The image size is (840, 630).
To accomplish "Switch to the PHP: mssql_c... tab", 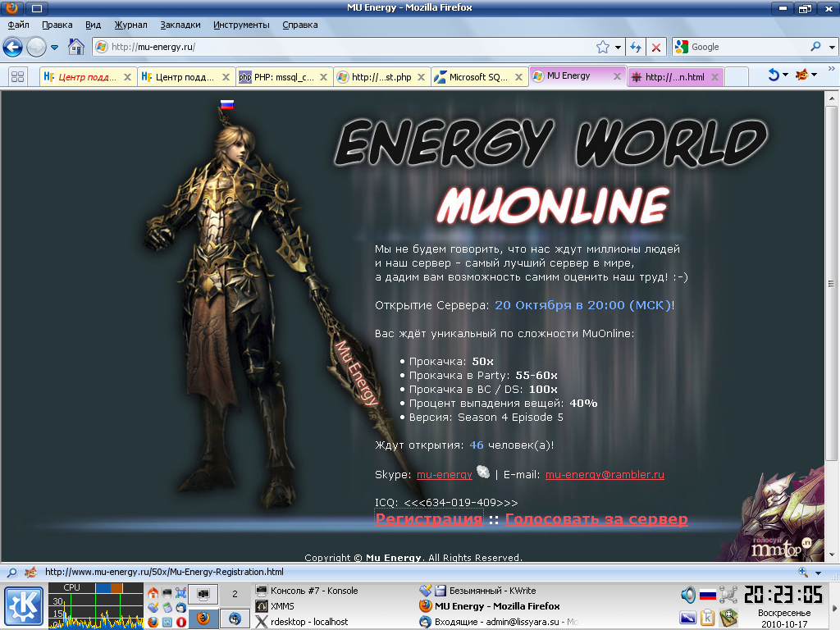I will click(283, 77).
